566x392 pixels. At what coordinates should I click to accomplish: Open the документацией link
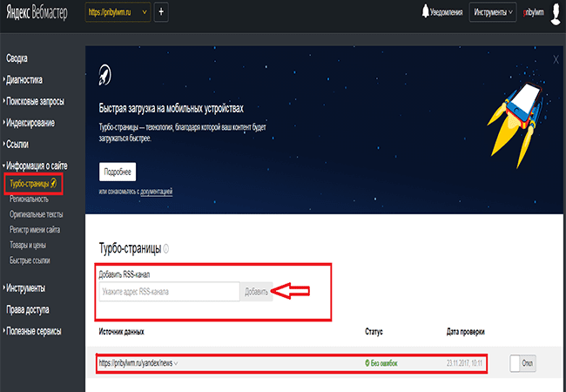[156, 192]
